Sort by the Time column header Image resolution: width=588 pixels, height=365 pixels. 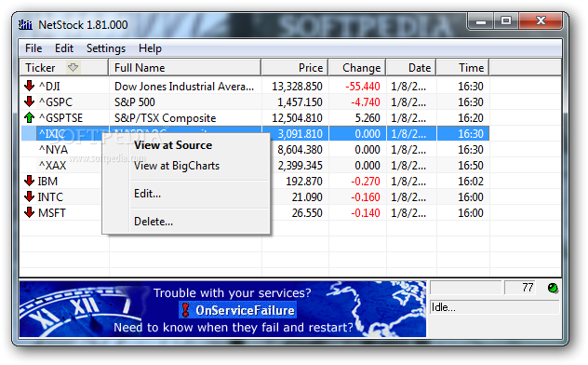(x=463, y=68)
